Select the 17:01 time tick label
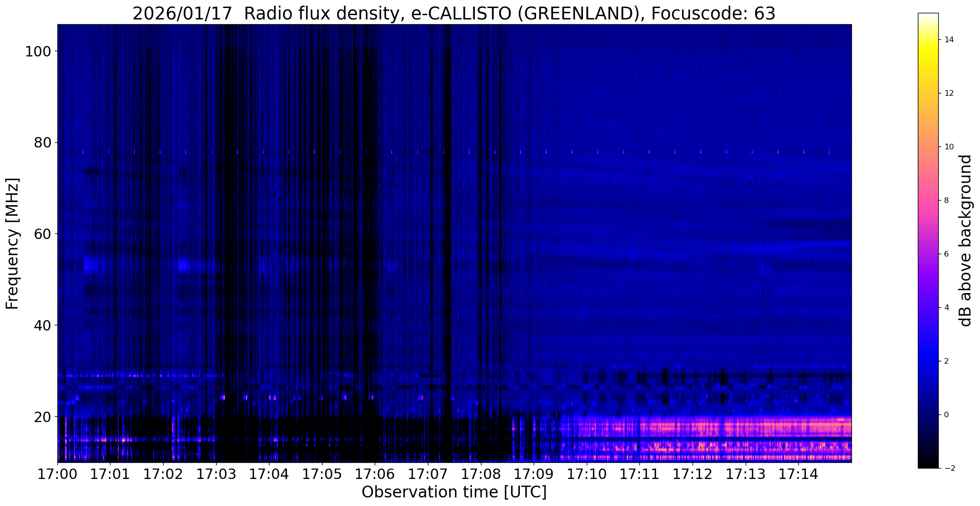Screen dimensions: 980x506 tap(111, 473)
